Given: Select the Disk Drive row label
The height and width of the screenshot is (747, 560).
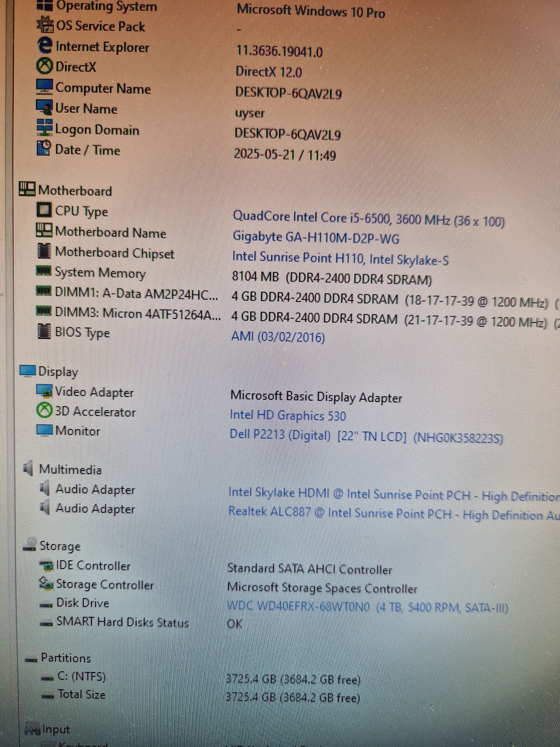Looking at the screenshot, I should point(83,602).
